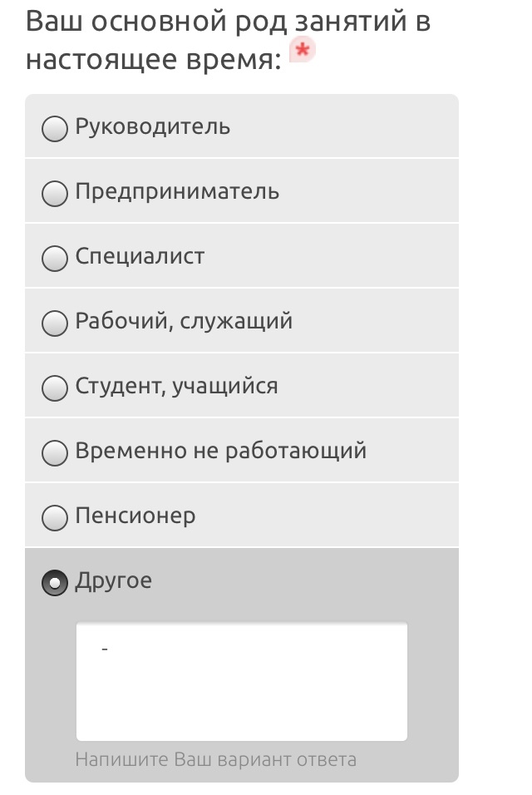
Task: Click the selected Другое radio button
Action: click(55, 583)
